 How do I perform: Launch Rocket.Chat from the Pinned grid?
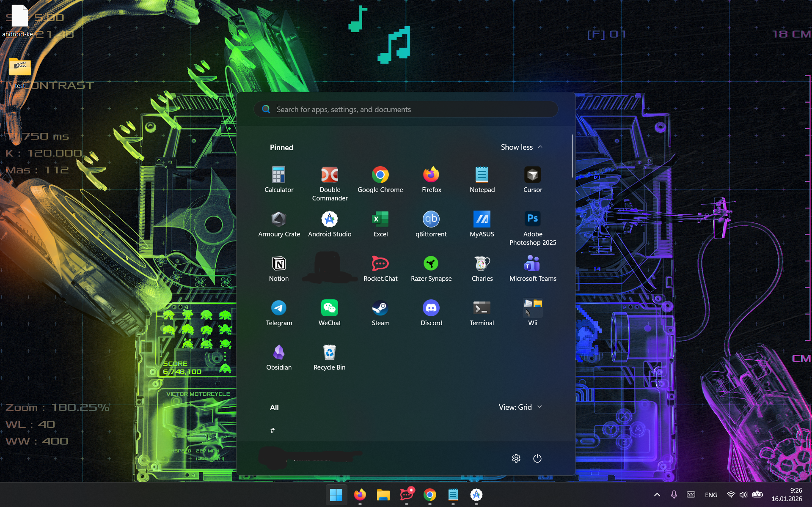(380, 269)
